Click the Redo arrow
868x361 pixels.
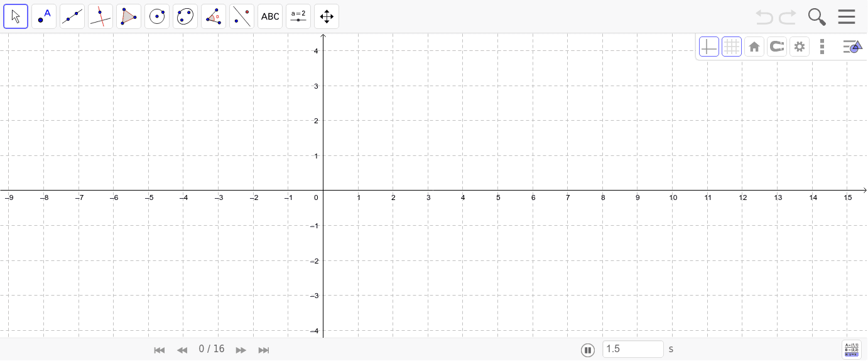[788, 17]
